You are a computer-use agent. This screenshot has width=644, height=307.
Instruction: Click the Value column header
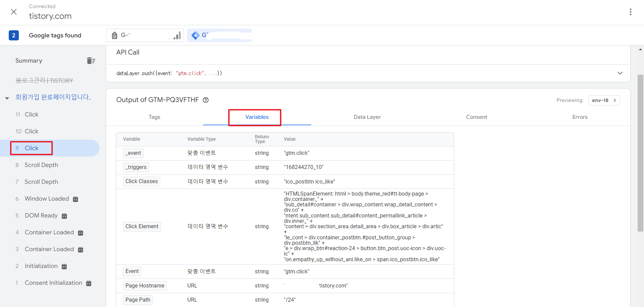(x=289, y=139)
